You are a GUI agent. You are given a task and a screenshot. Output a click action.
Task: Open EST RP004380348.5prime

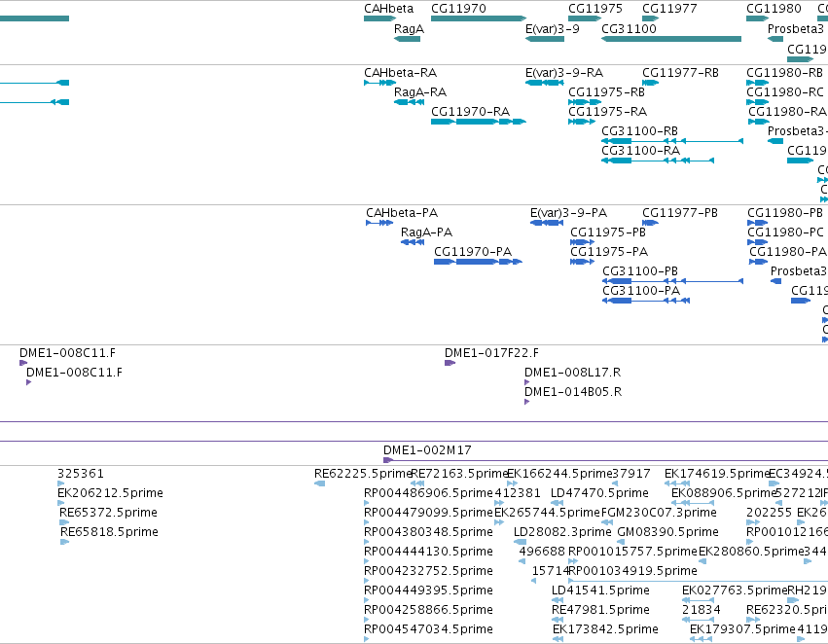(x=428, y=532)
